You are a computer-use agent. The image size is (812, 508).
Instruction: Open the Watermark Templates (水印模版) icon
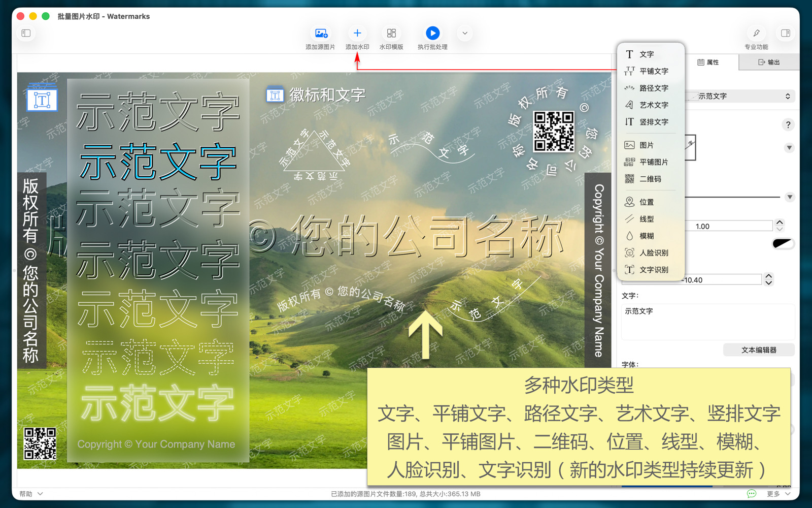coord(391,34)
